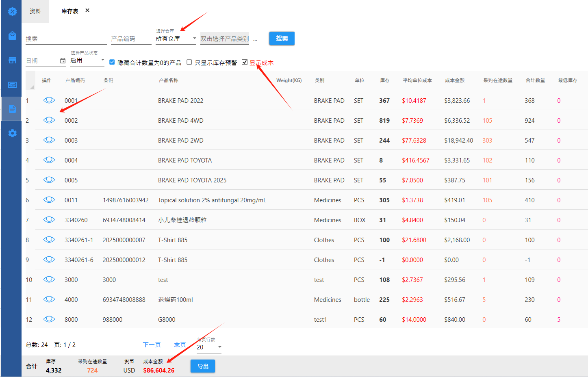The height and width of the screenshot is (377, 588).
Task: Click the blue 搜索 button
Action: tap(282, 39)
